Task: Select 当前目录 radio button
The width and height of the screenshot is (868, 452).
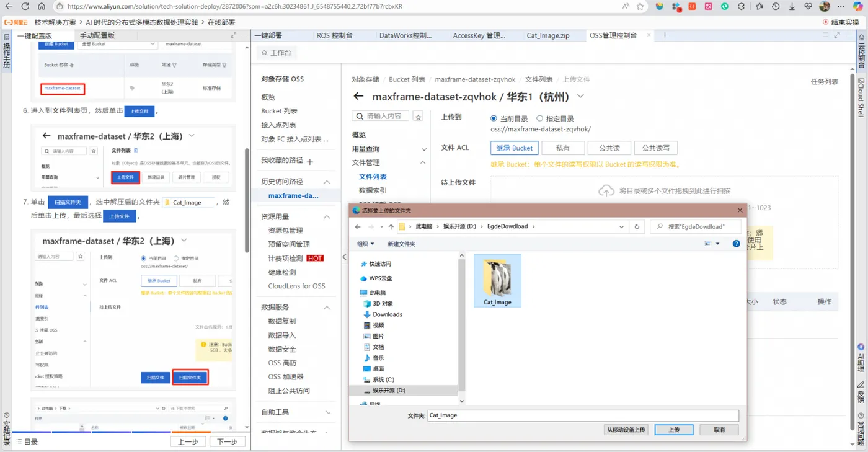Action: click(x=494, y=118)
